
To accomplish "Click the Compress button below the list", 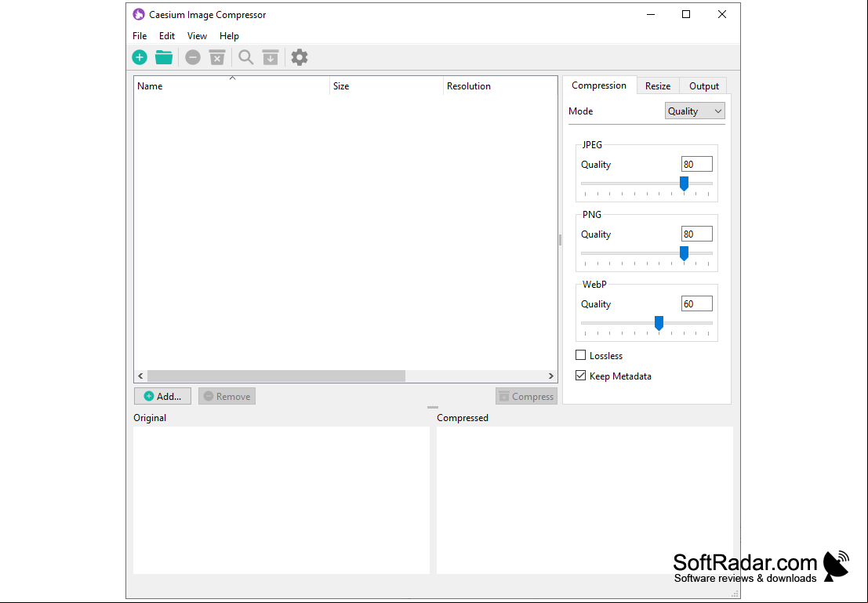I will point(526,397).
